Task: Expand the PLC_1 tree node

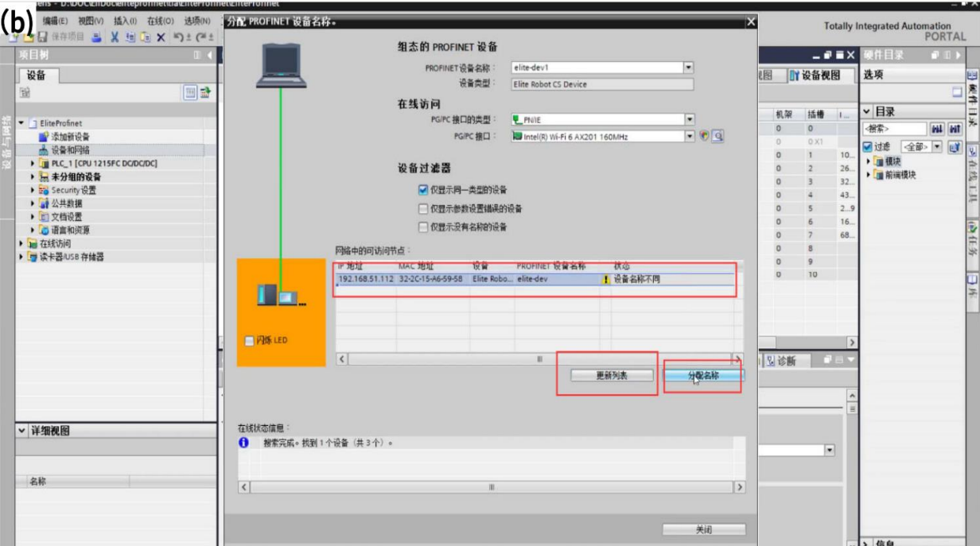Action: [x=33, y=164]
